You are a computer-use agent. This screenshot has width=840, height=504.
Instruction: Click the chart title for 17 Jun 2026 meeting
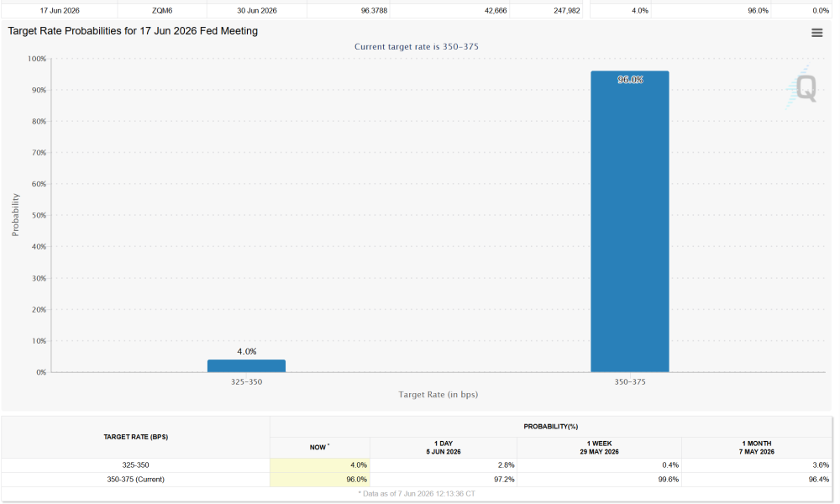pyautogui.click(x=133, y=31)
